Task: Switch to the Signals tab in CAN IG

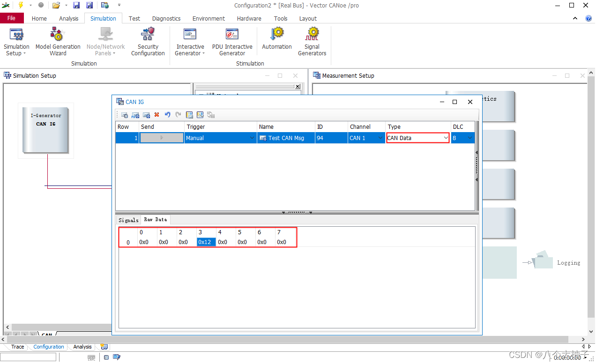Action: click(128, 220)
